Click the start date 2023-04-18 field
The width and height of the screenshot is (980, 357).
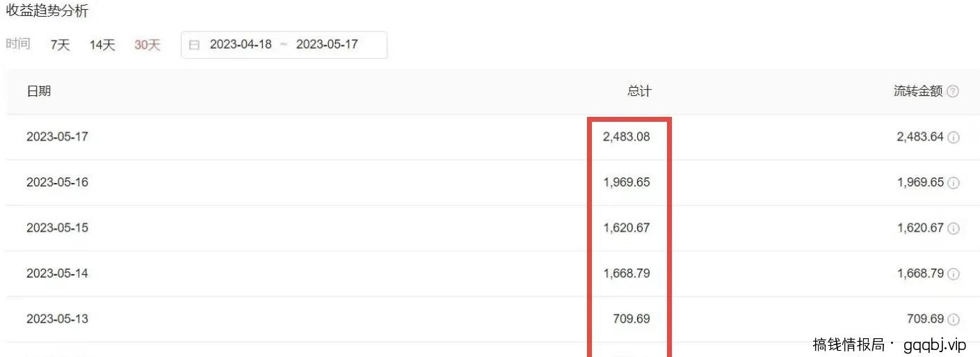point(241,45)
